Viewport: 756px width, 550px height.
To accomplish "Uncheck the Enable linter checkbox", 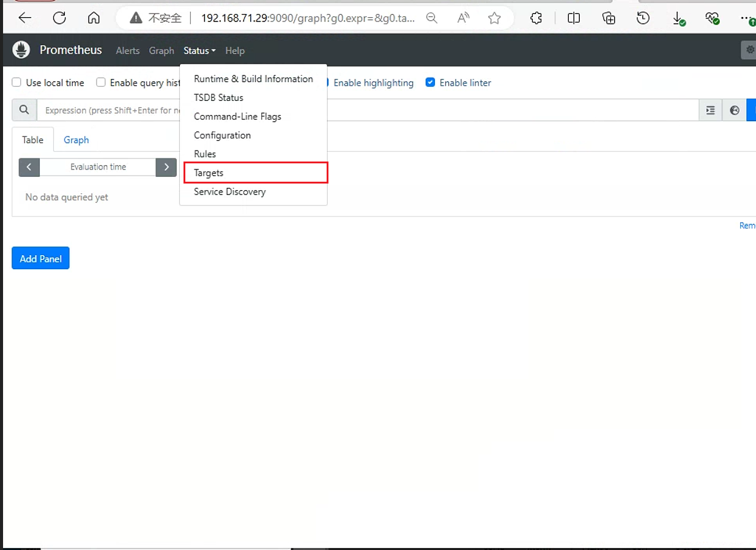I will coord(430,83).
